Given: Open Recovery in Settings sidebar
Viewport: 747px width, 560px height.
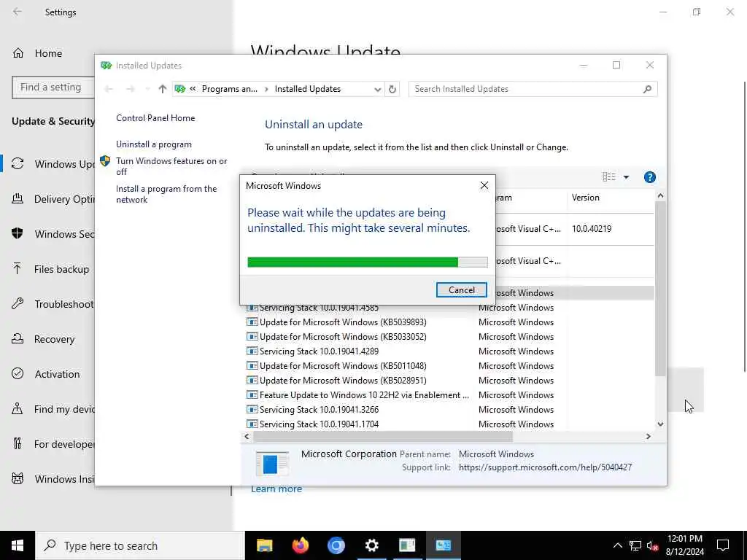Looking at the screenshot, I should tap(44, 339).
